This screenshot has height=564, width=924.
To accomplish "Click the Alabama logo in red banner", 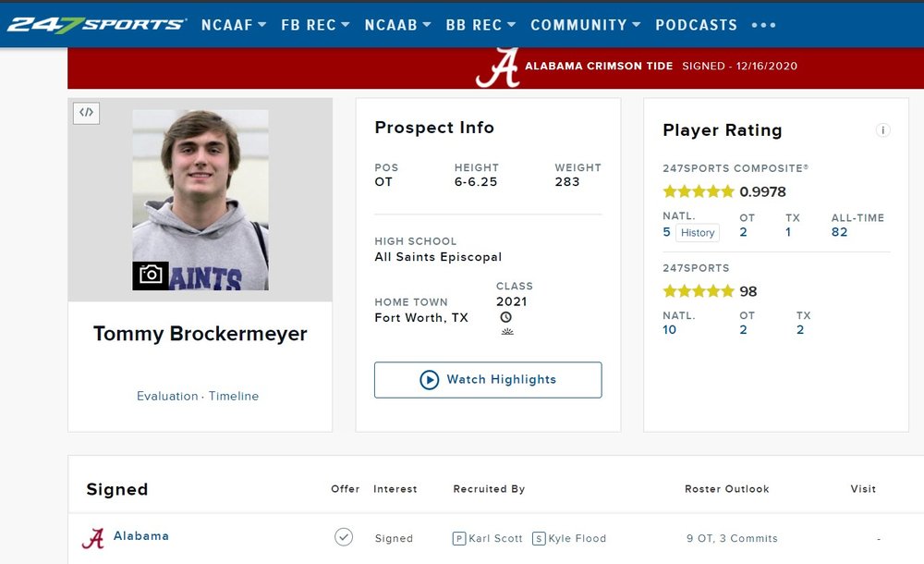I will point(497,67).
